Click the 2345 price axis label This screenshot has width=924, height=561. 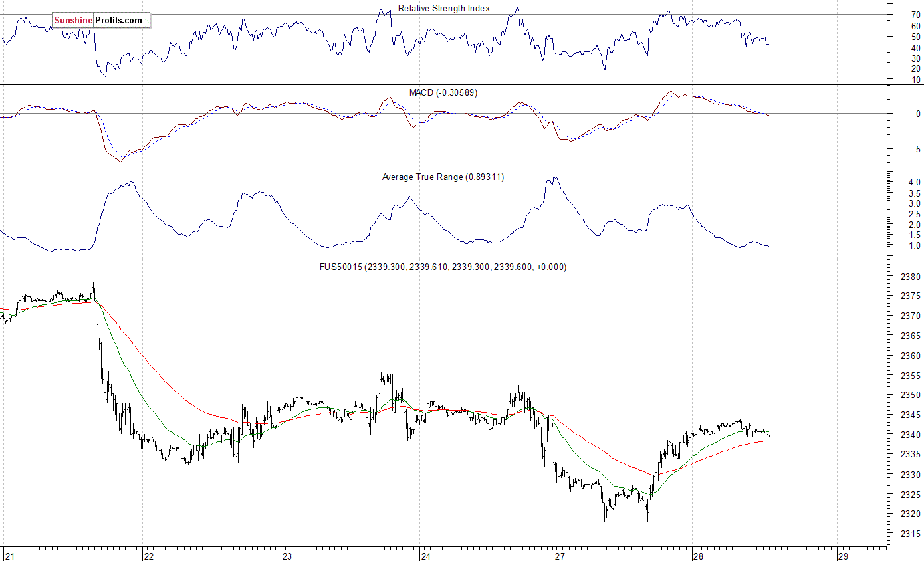910,415
